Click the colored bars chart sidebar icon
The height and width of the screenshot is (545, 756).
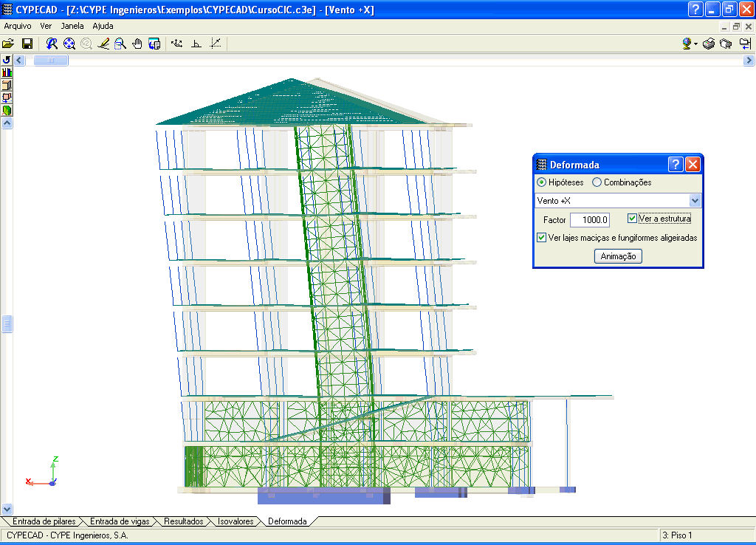click(7, 72)
